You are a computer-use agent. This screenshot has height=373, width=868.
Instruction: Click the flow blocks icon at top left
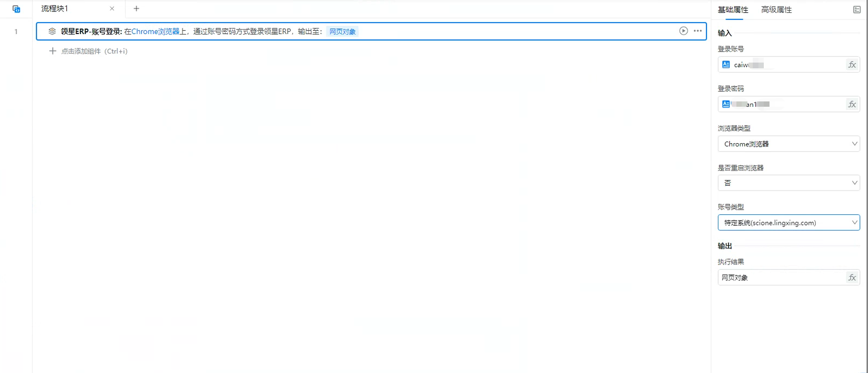16,9
